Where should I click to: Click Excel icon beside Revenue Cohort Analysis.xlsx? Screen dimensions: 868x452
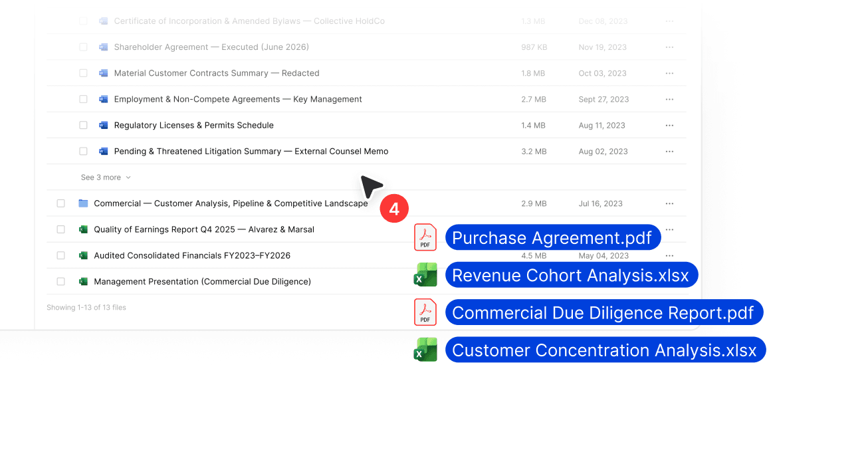click(425, 275)
